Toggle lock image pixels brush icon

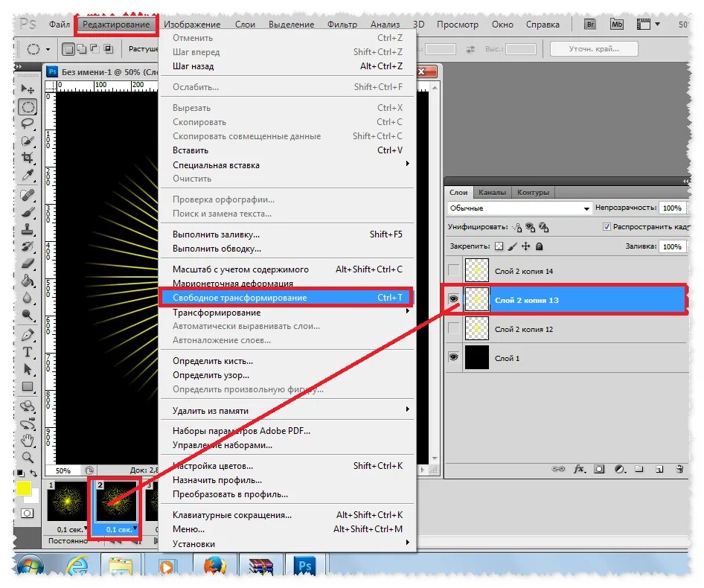(x=512, y=246)
